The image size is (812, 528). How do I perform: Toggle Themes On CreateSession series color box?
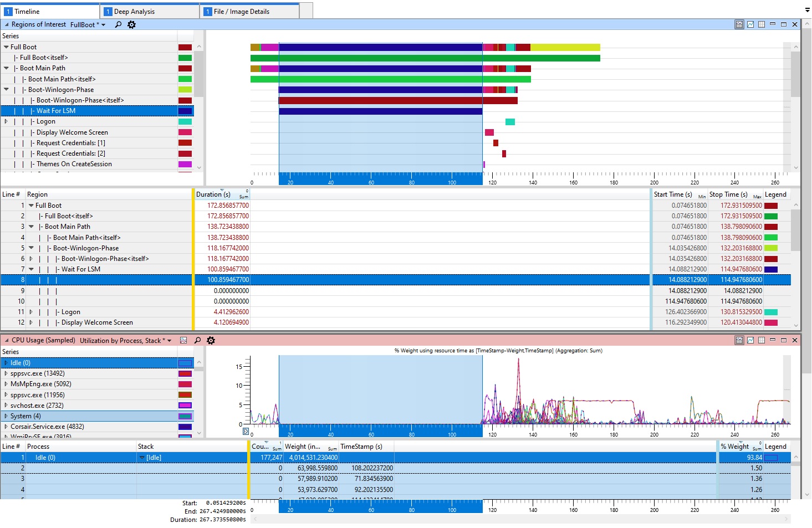185,164
